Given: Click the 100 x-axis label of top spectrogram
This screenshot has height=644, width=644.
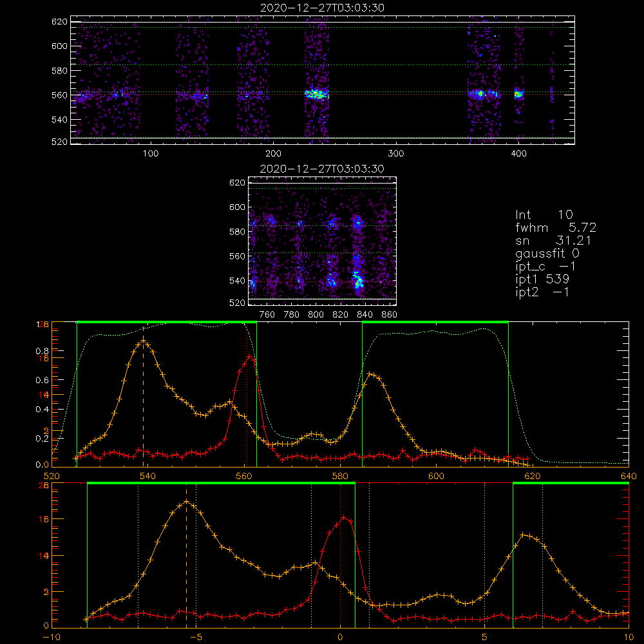Looking at the screenshot, I should point(151,154).
